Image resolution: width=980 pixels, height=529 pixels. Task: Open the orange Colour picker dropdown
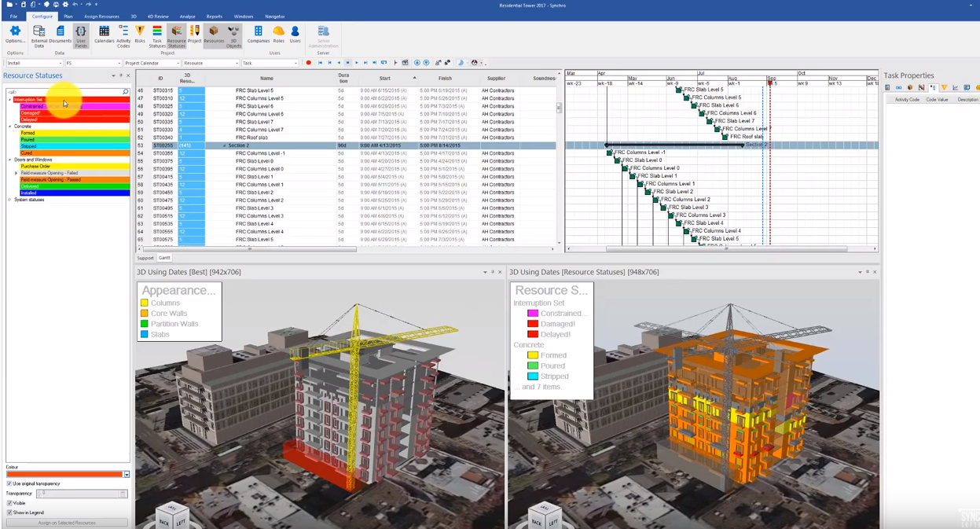point(127,475)
